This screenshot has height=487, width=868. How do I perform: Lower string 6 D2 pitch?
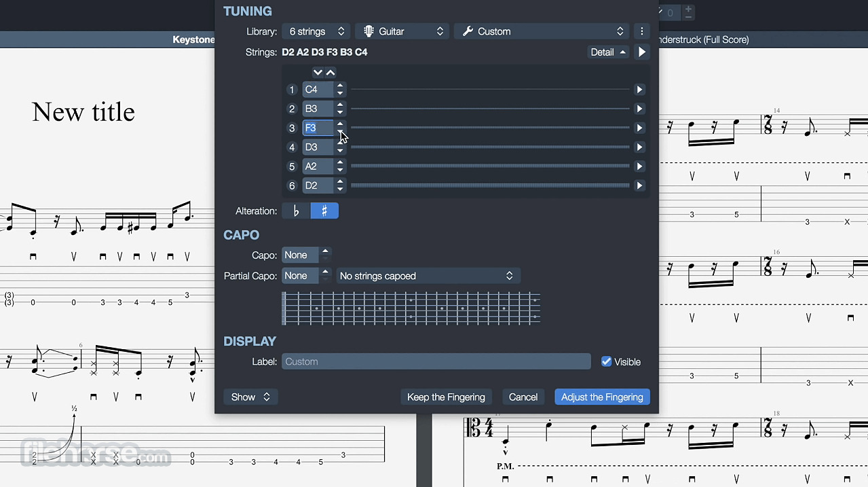click(340, 190)
